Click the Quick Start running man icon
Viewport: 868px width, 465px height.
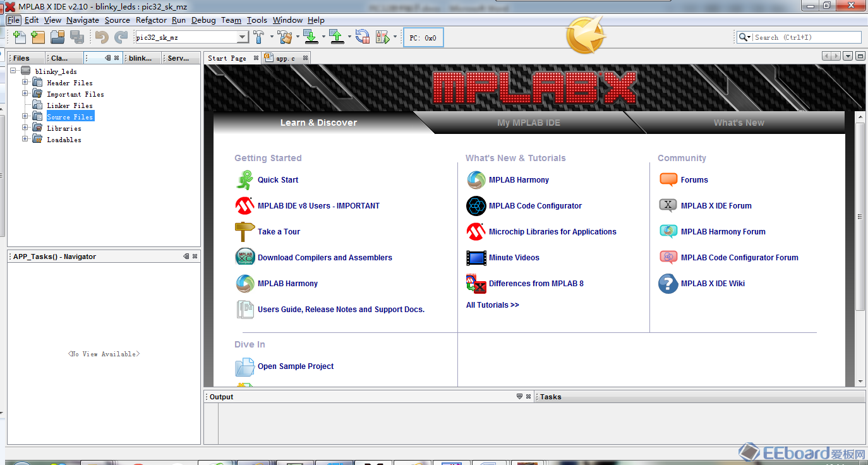(x=244, y=180)
